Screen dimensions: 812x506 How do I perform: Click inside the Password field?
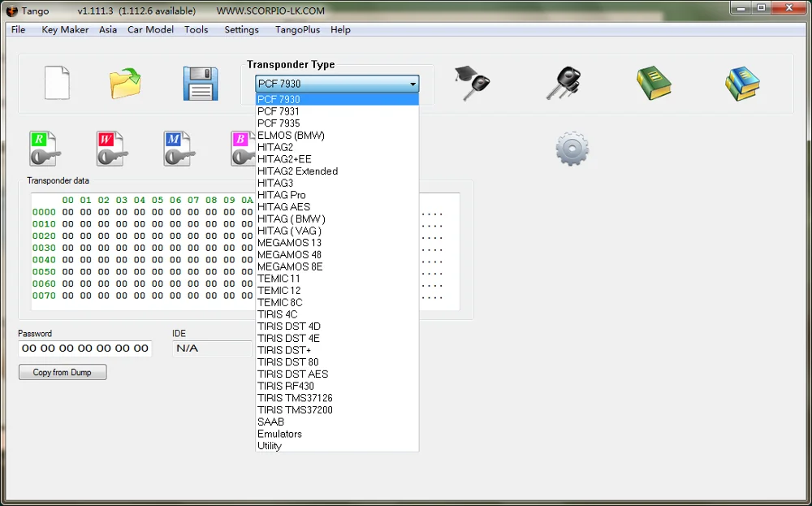tap(84, 348)
